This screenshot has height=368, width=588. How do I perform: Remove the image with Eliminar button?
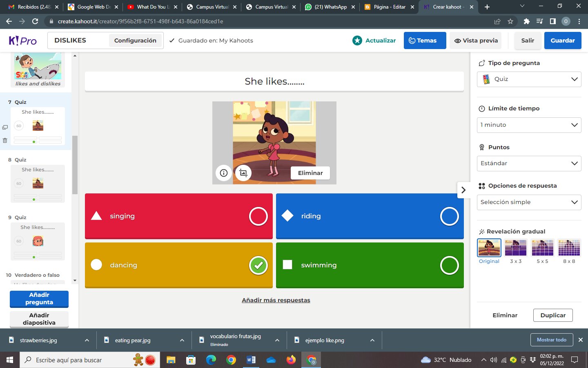point(310,173)
